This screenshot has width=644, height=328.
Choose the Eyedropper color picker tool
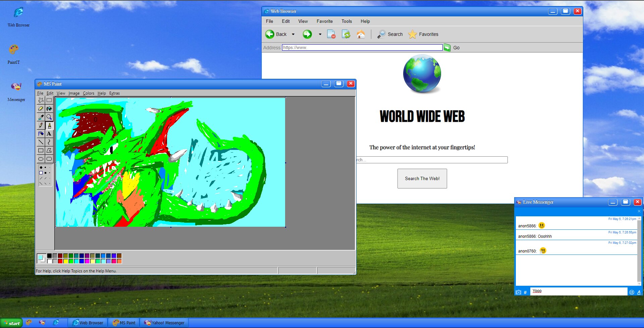[x=41, y=117]
